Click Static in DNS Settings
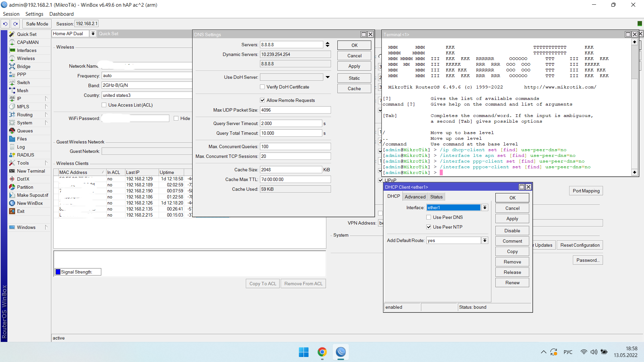This screenshot has height=362, width=644. pyautogui.click(x=354, y=78)
